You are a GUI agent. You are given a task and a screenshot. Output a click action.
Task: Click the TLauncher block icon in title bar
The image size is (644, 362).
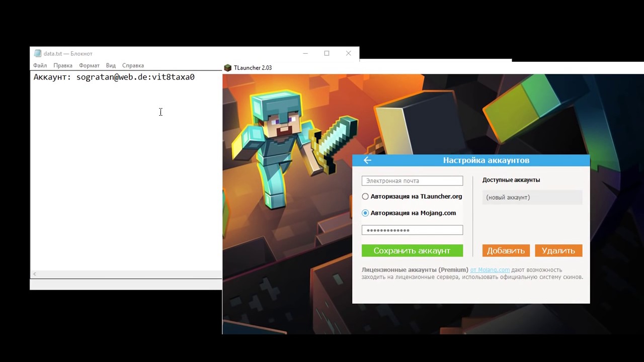[228, 68]
